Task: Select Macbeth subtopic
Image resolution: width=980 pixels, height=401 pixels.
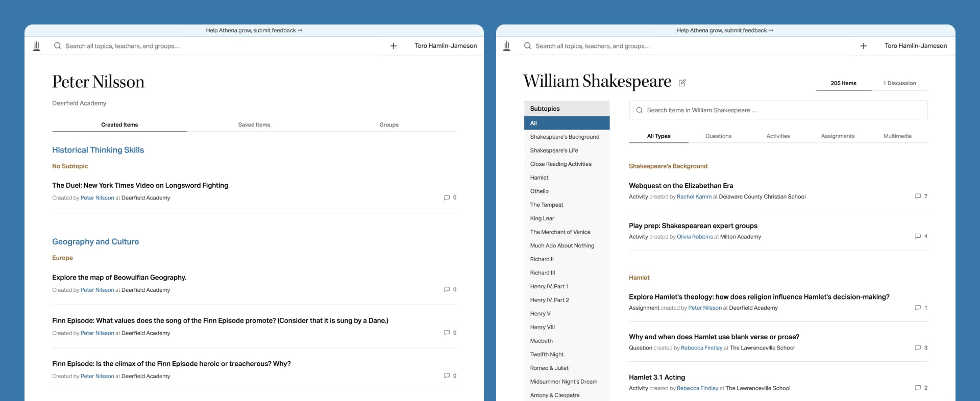Action: coord(567,341)
